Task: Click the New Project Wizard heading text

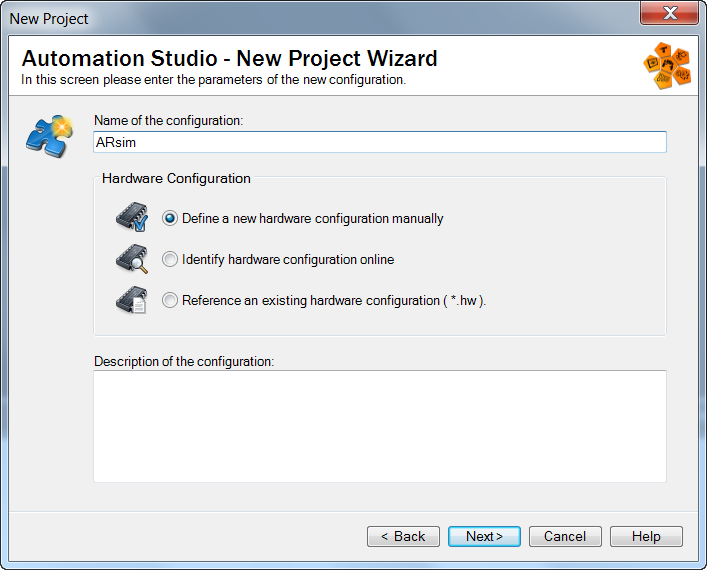Action: pos(230,58)
